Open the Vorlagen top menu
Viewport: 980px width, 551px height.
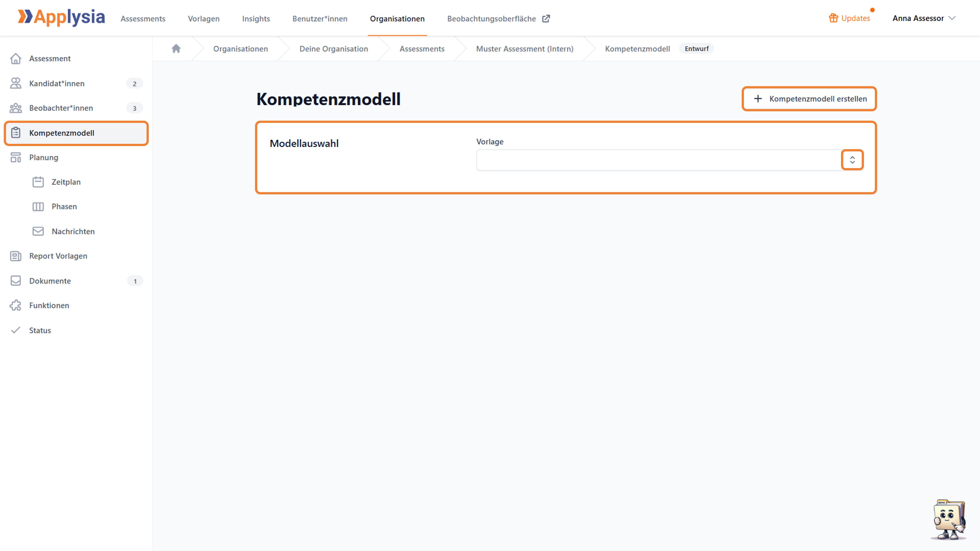[x=204, y=19]
